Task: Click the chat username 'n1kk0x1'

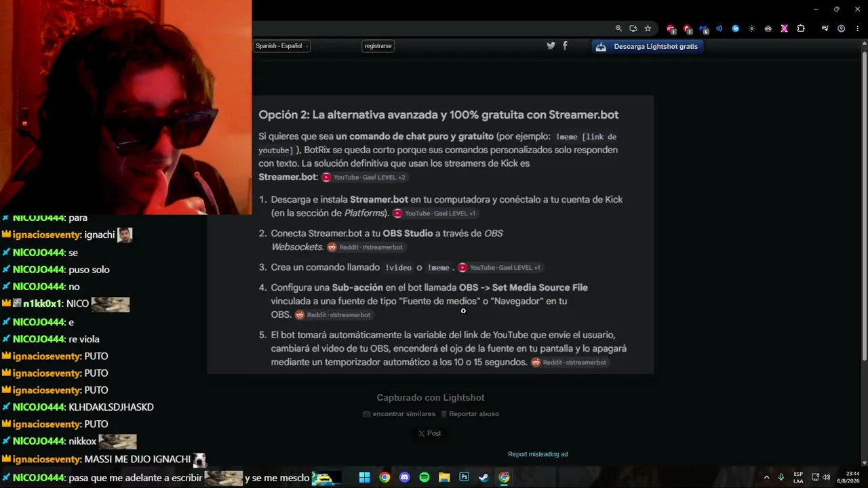Action: (x=42, y=304)
